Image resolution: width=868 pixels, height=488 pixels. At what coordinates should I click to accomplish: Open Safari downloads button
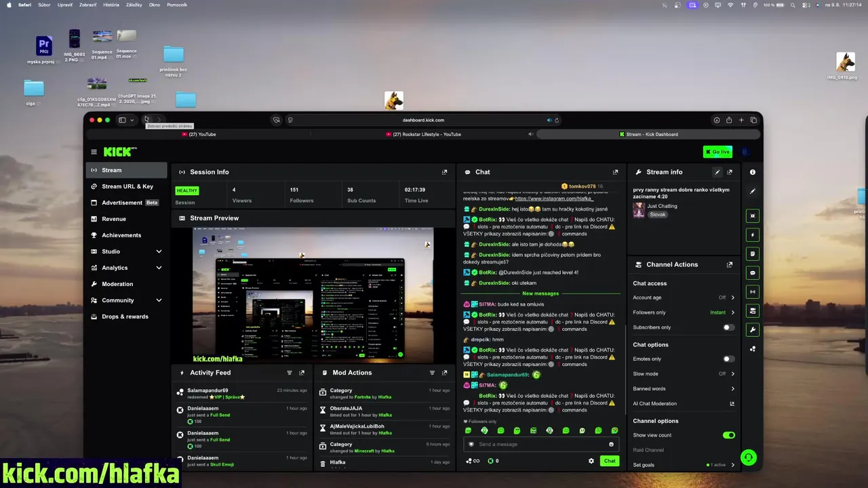coord(717,120)
